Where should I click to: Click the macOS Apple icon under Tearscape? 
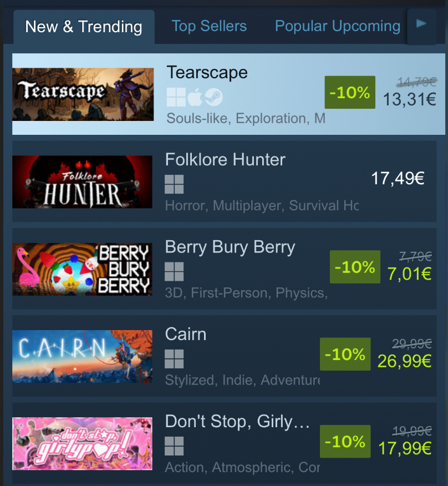point(195,97)
